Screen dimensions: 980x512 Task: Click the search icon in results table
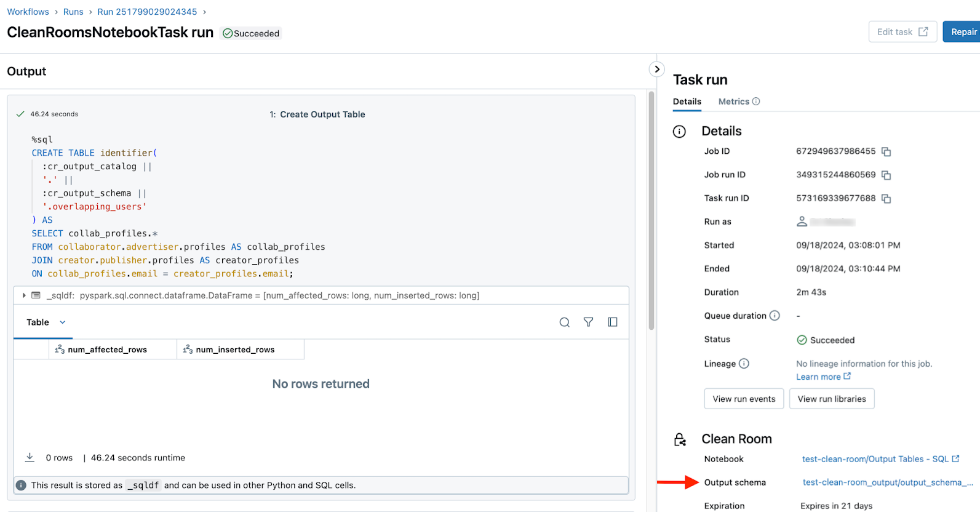(564, 322)
